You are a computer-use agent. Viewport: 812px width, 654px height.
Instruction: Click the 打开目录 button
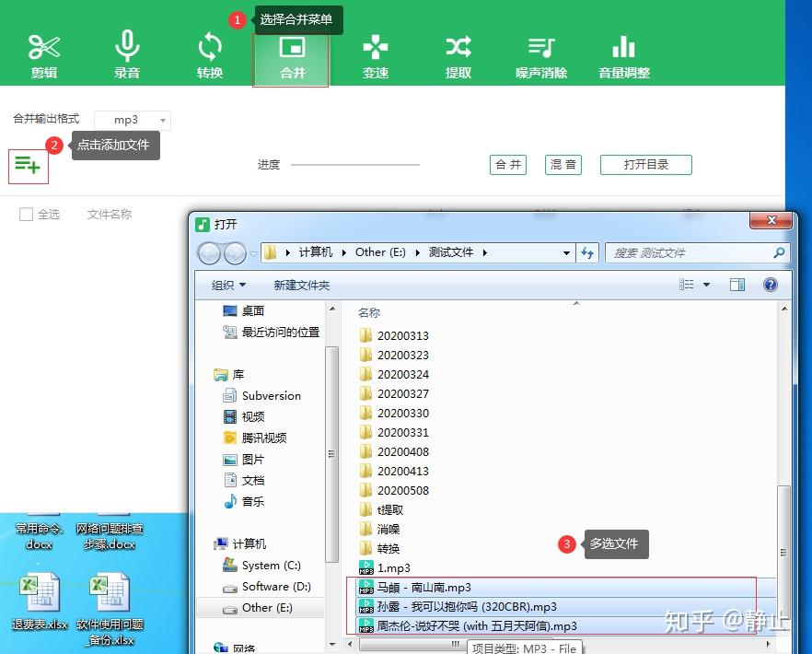645,165
